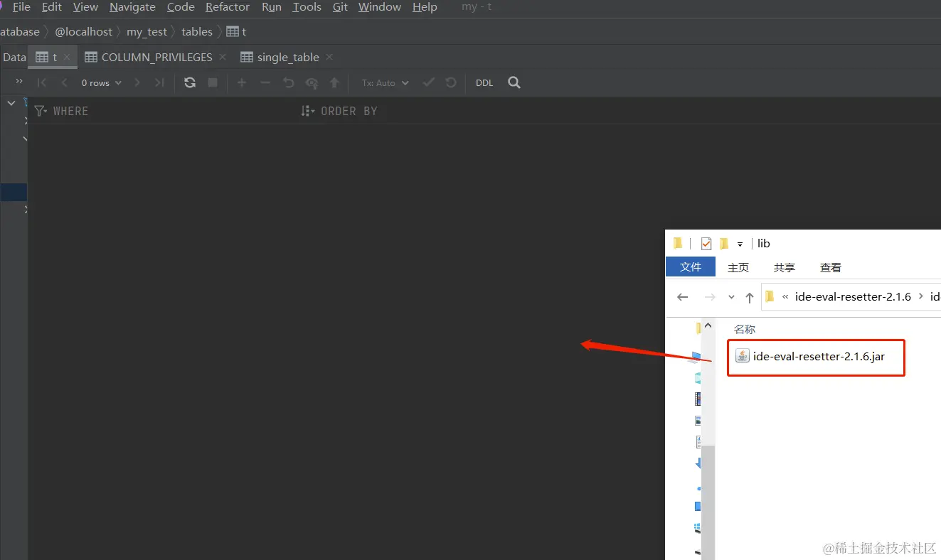The width and height of the screenshot is (941, 560).
Task: Open the Window menu
Action: [x=380, y=7]
